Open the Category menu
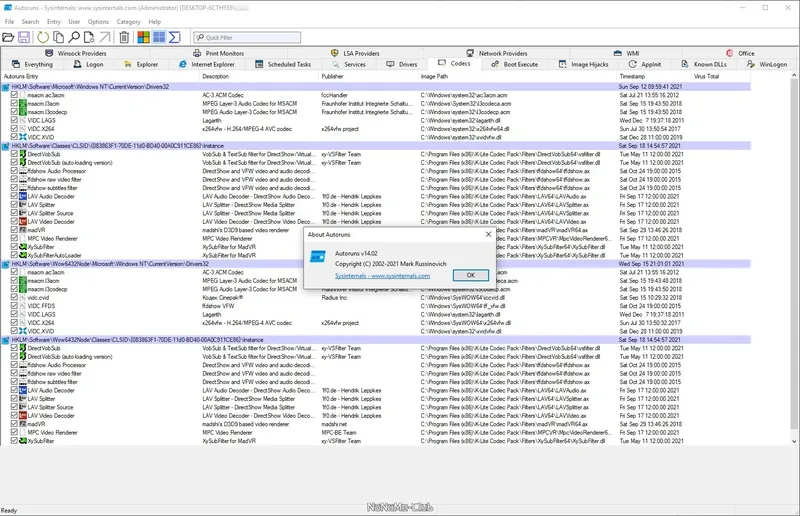The image size is (800, 516). coord(128,22)
